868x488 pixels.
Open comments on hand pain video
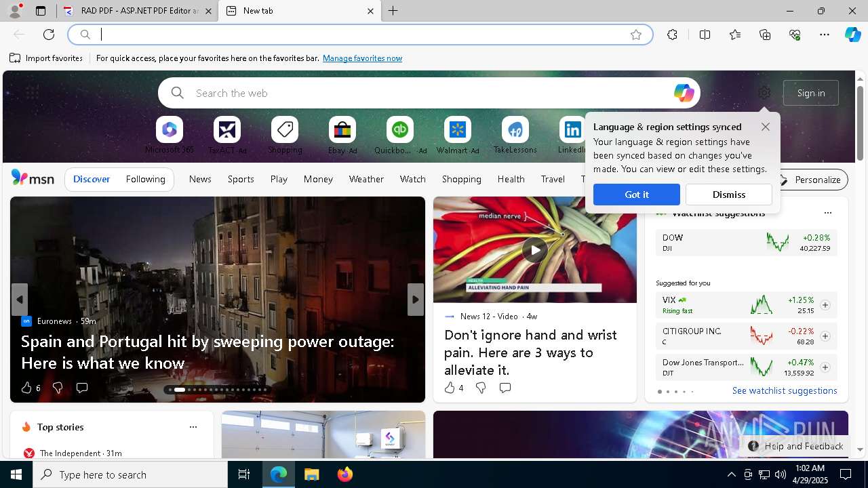click(505, 388)
